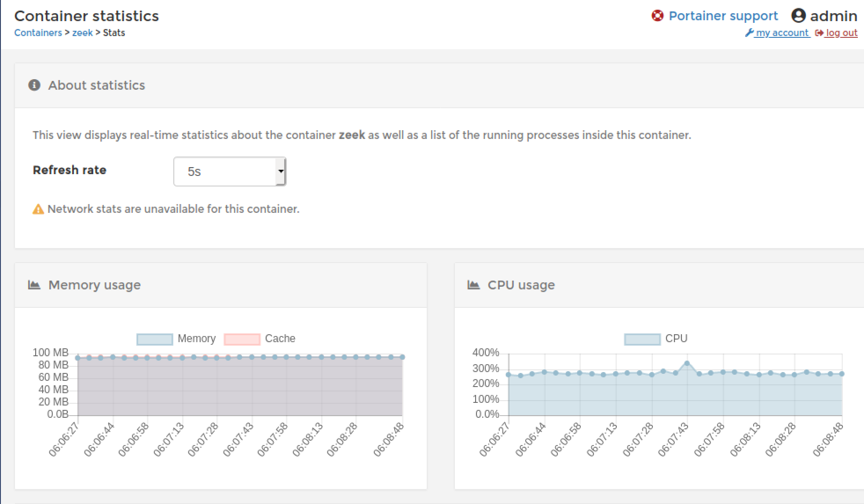Click the wrench icon next to my account
Viewport: 864px width, 504px height.
coord(750,33)
